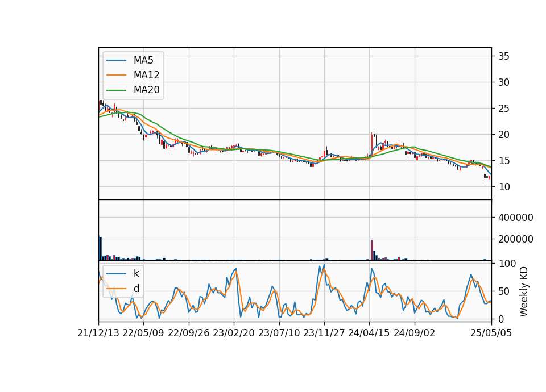Image resolution: width=546 pixels, height=392 pixels.
Task: Click the 23/07/10 date tick label
Action: click(279, 333)
